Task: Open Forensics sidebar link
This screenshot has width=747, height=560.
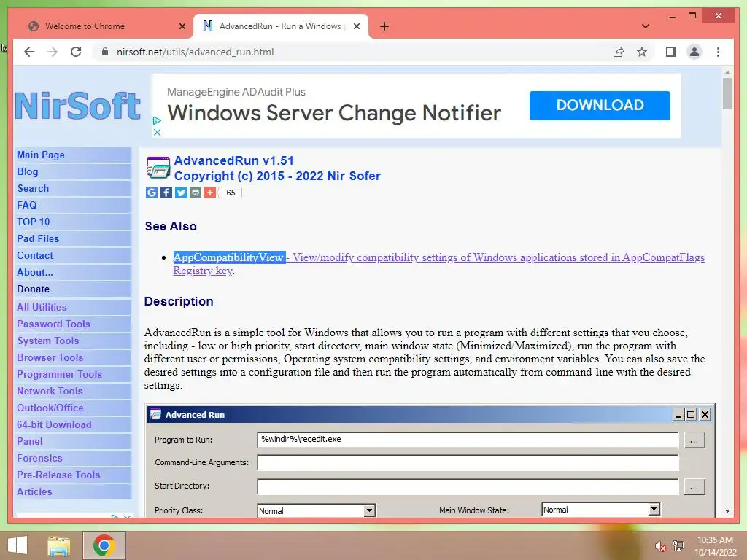Action: tap(39, 458)
